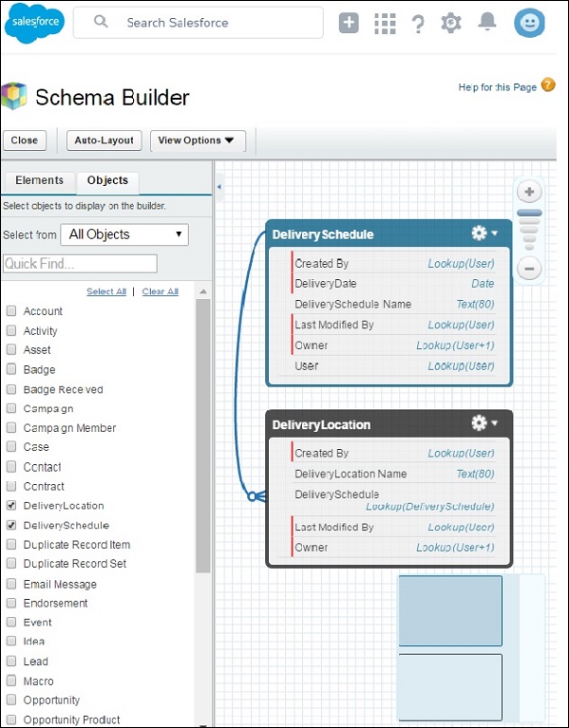Click the help question mark icon
Viewport: 569px width, 728px height.
click(x=418, y=23)
